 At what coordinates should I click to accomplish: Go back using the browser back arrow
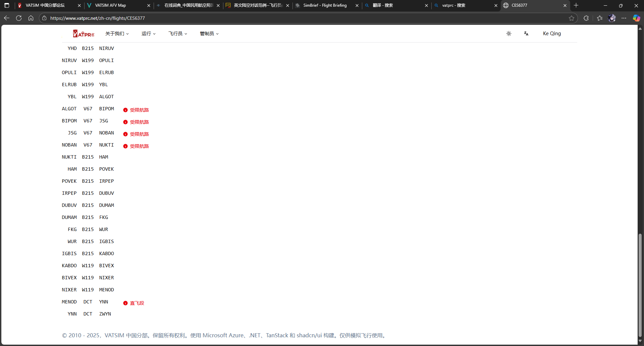click(7, 18)
